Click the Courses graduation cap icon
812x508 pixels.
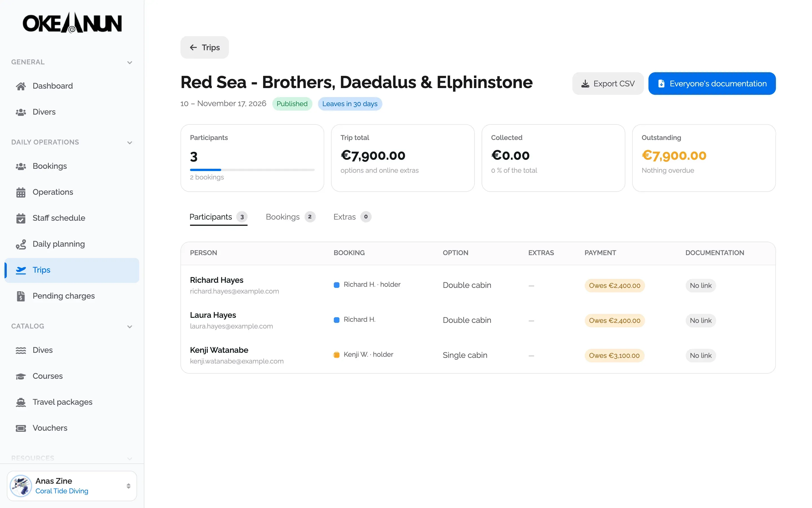pyautogui.click(x=21, y=376)
